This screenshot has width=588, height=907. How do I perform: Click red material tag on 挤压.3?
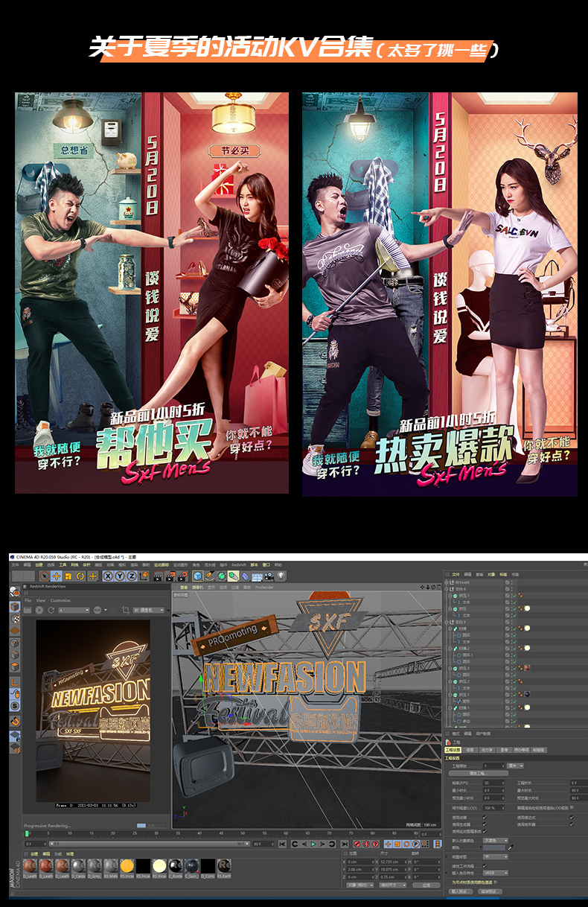[527, 668]
